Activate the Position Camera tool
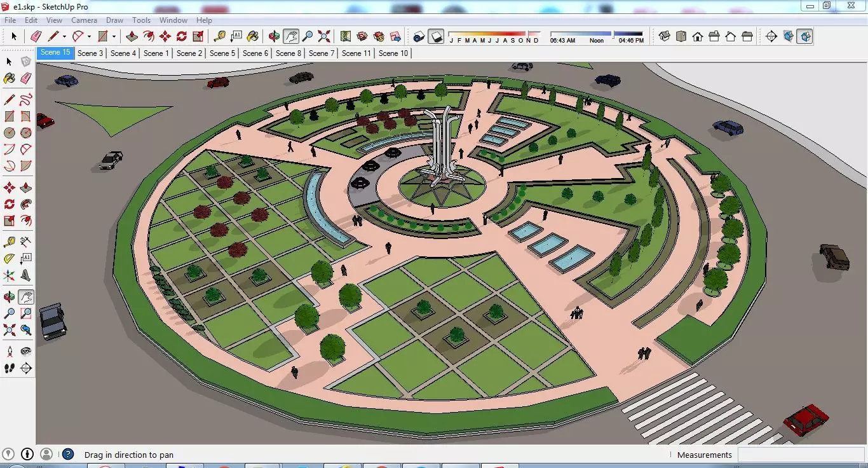Screen dimensions: 868x468 click(9, 352)
